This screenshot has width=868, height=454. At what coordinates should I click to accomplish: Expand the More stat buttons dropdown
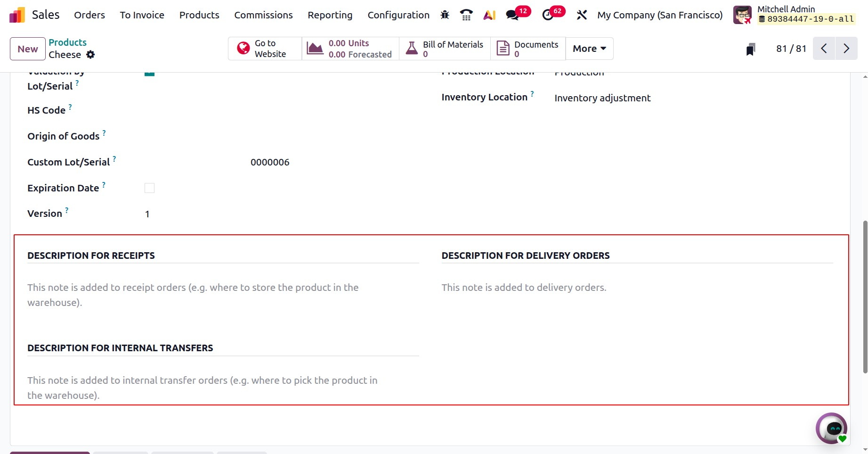588,48
